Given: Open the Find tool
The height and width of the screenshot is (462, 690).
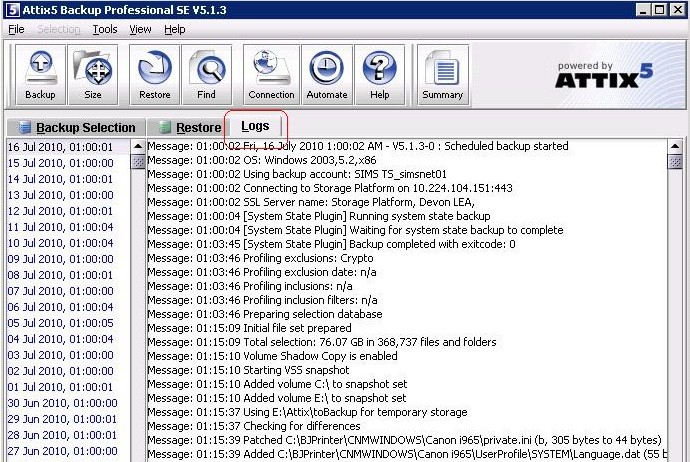Looking at the screenshot, I should click(x=206, y=75).
